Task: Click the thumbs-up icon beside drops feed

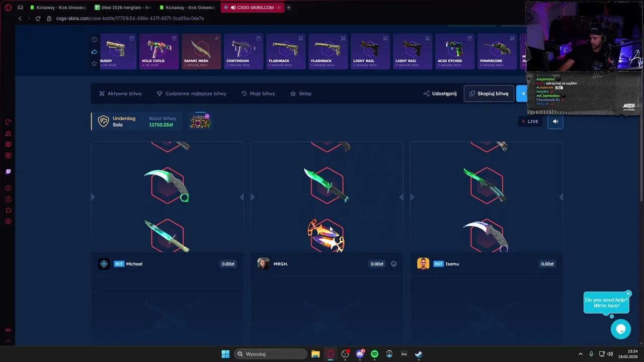Action: click(x=94, y=52)
